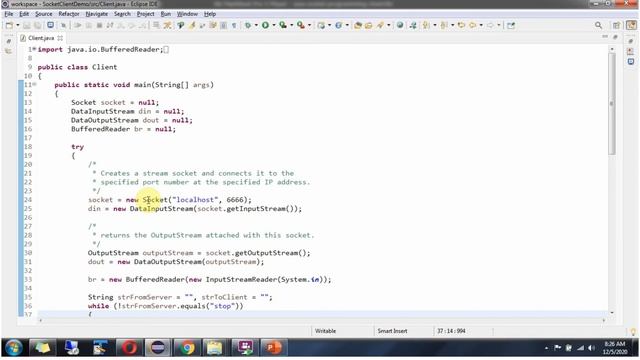Screen dimensions: 640x360
Task: Close the Client.java editor tab
Action: click(x=60, y=38)
